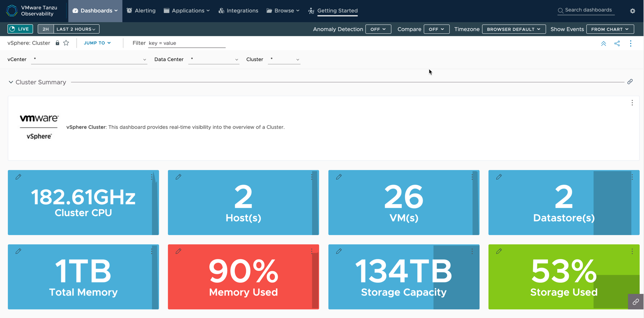Edit the Storage Capacity chart pencil icon

tap(339, 251)
